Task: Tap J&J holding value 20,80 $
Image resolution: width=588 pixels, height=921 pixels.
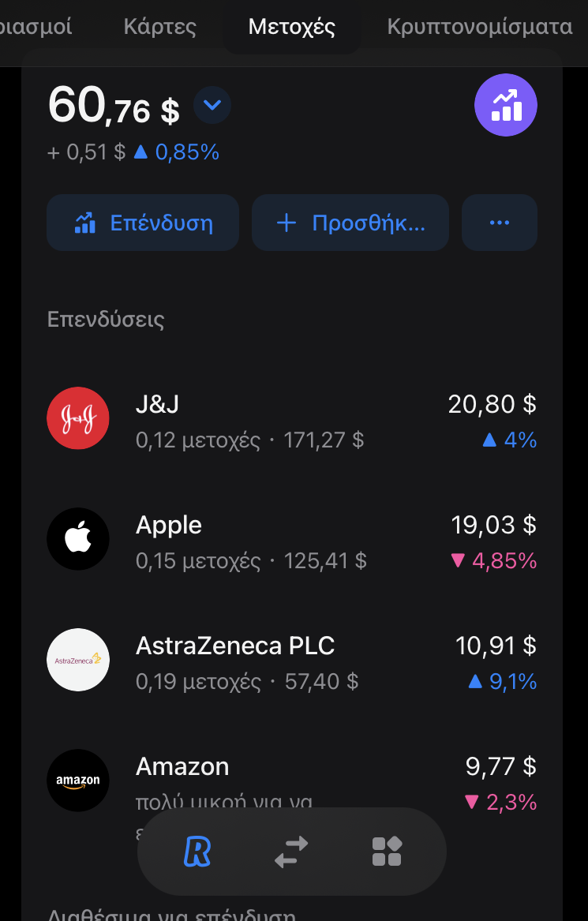Action: [492, 404]
